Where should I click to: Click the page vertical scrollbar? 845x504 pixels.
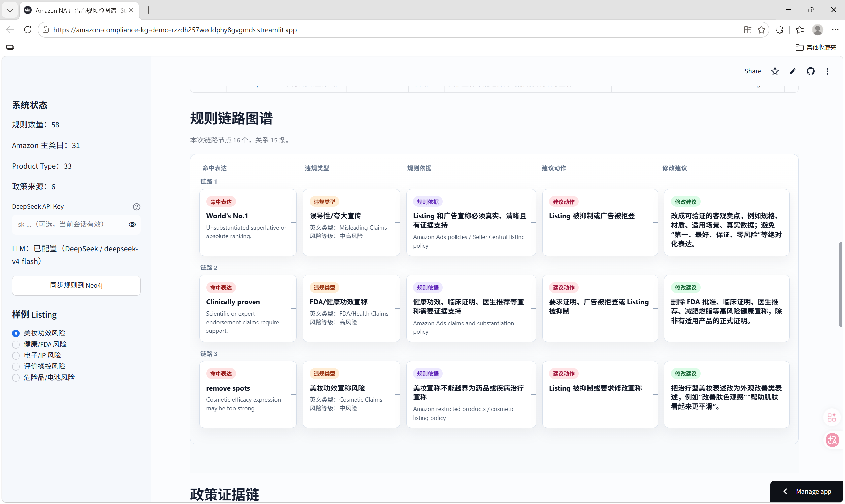pos(841,285)
